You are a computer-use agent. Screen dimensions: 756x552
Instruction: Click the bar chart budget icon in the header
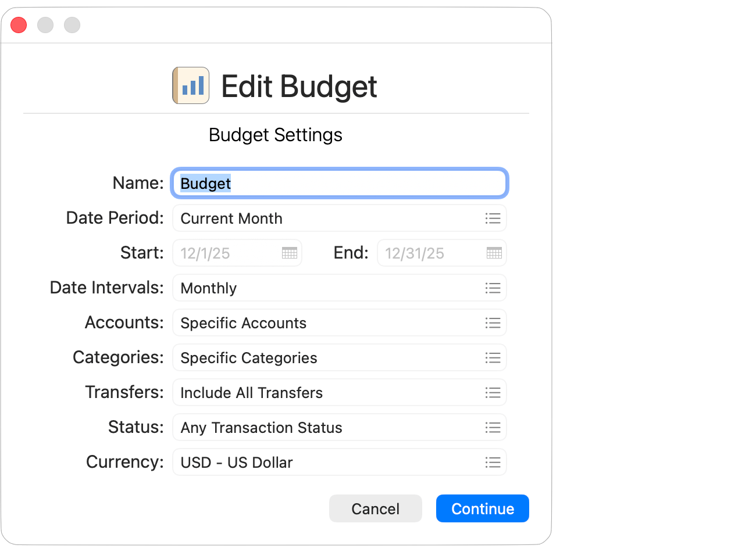point(190,85)
